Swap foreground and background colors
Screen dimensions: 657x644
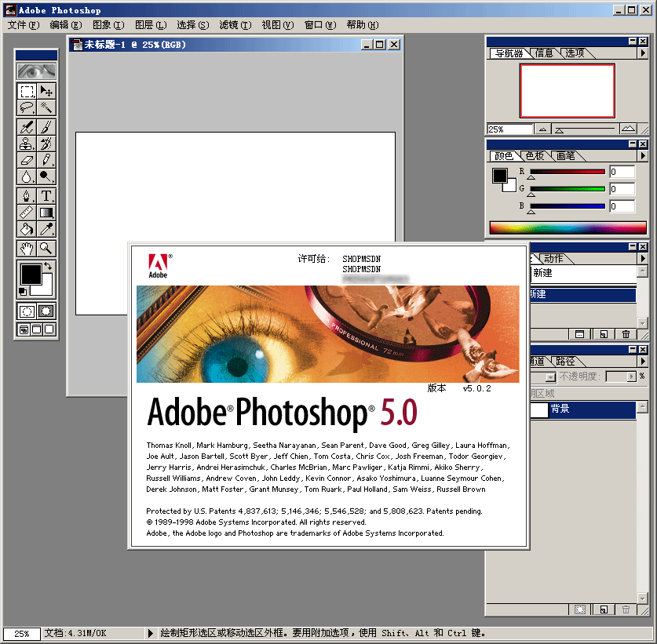tap(48, 266)
